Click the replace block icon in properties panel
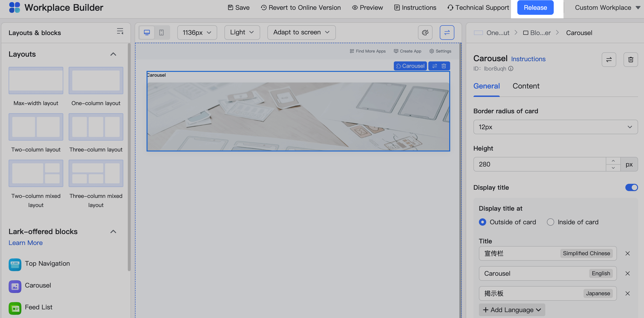644x318 pixels. pos(609,60)
